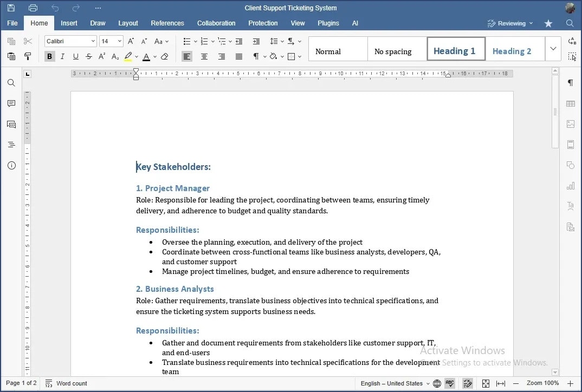Viewport: 582px width, 392px height.
Task: Open chart settings in the right sidebar
Action: pos(570,186)
